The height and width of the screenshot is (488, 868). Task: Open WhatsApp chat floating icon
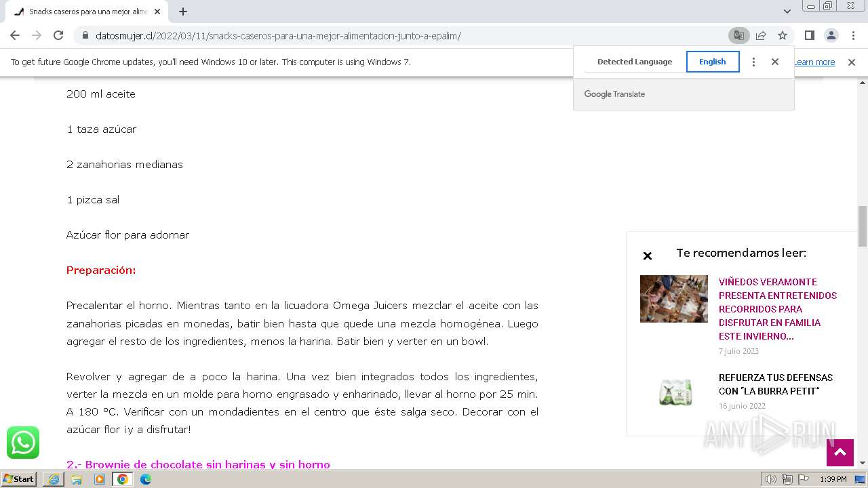click(23, 443)
